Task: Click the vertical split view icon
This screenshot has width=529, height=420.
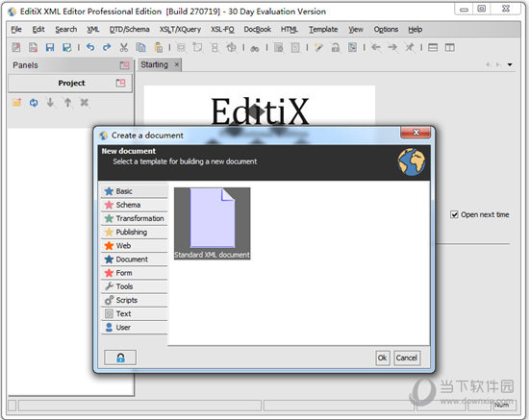Action: (x=450, y=47)
